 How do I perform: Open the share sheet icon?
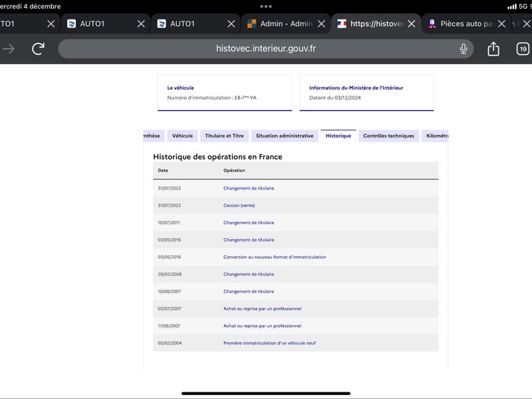(x=493, y=49)
